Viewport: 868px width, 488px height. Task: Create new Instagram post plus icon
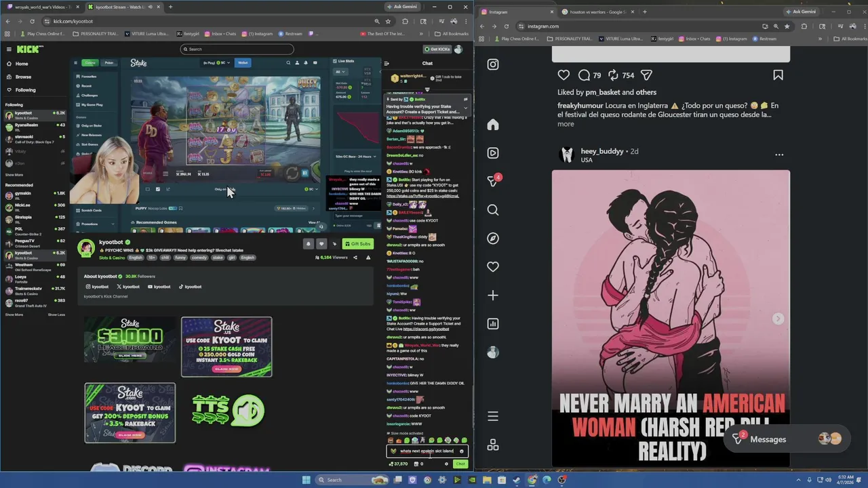(493, 296)
